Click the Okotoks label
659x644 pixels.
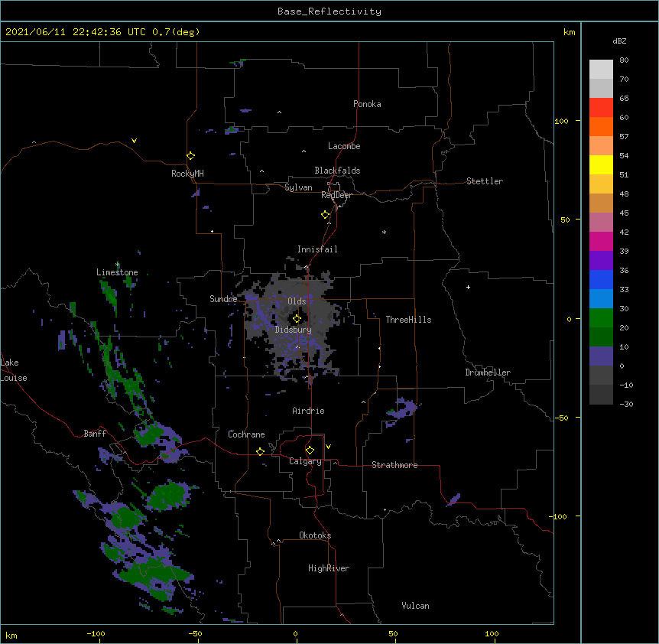point(315,535)
